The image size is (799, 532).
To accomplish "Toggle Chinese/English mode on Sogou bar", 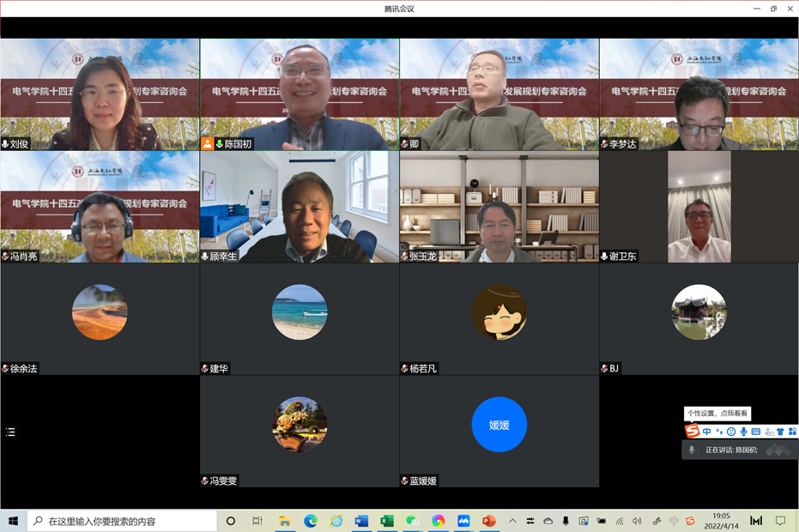I will (x=707, y=432).
